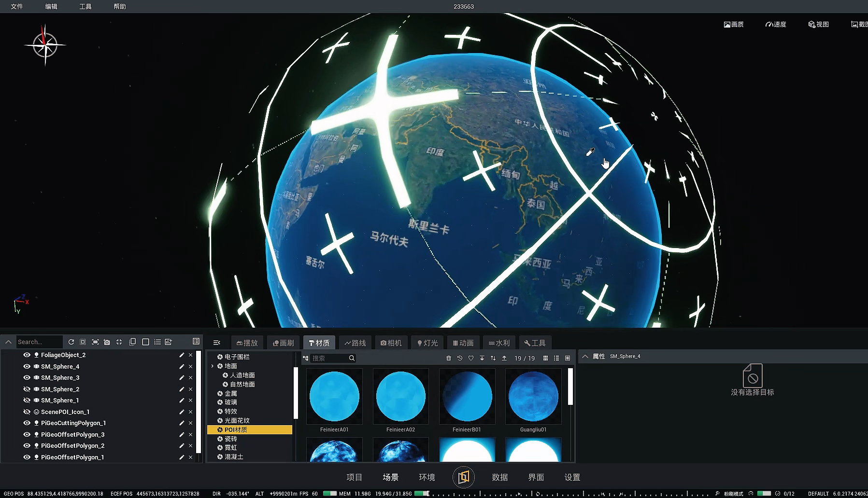Hide the FoliageObject_2 layer
This screenshot has height=498, width=868.
[x=27, y=355]
